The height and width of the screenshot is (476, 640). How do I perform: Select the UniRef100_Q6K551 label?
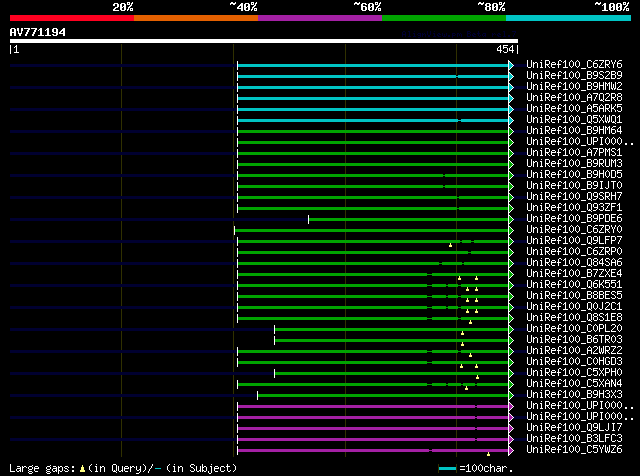(574, 285)
